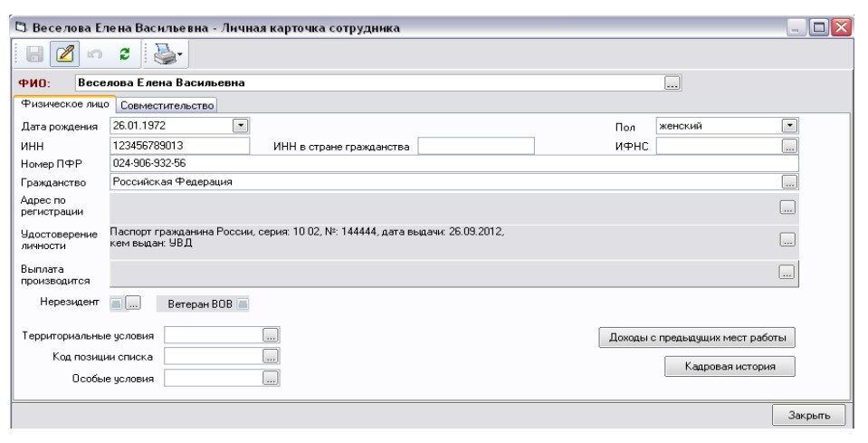Toggle the Нерезидент checkbox
The width and height of the screenshot is (868, 443).
[116, 303]
